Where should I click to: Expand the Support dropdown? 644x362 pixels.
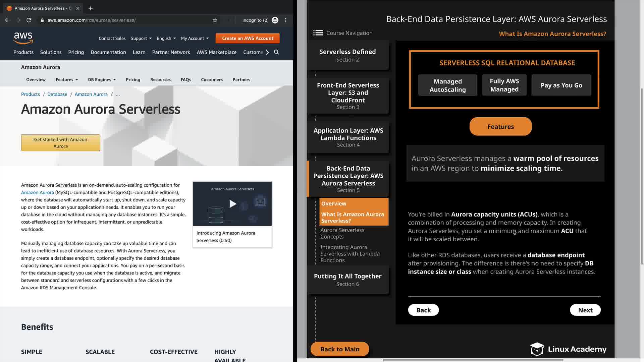click(x=141, y=38)
